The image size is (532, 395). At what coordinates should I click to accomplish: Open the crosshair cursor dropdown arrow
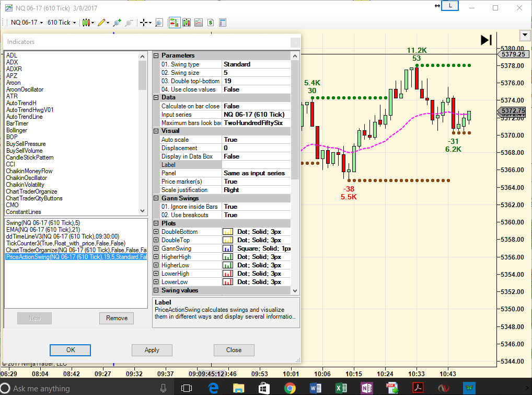150,23
